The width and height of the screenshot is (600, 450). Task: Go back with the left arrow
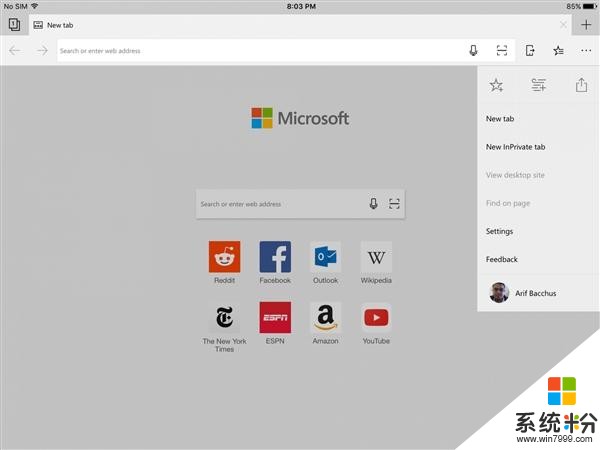(x=15, y=51)
